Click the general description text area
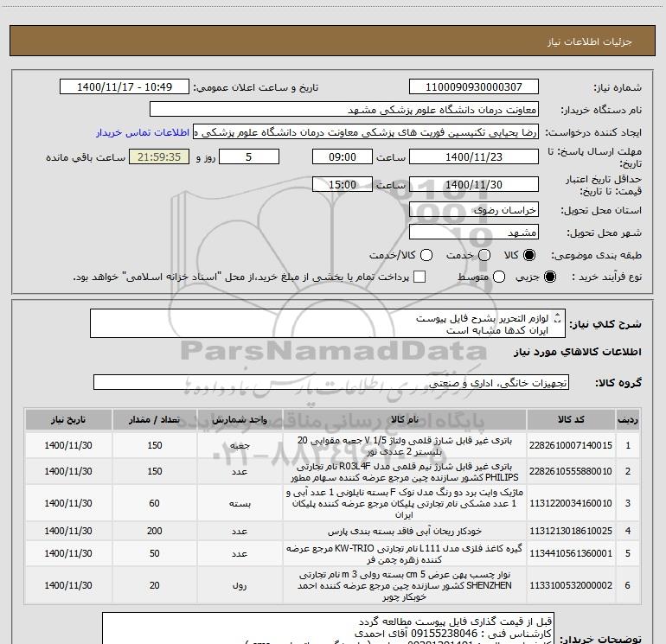666x644 pixels. (328, 323)
